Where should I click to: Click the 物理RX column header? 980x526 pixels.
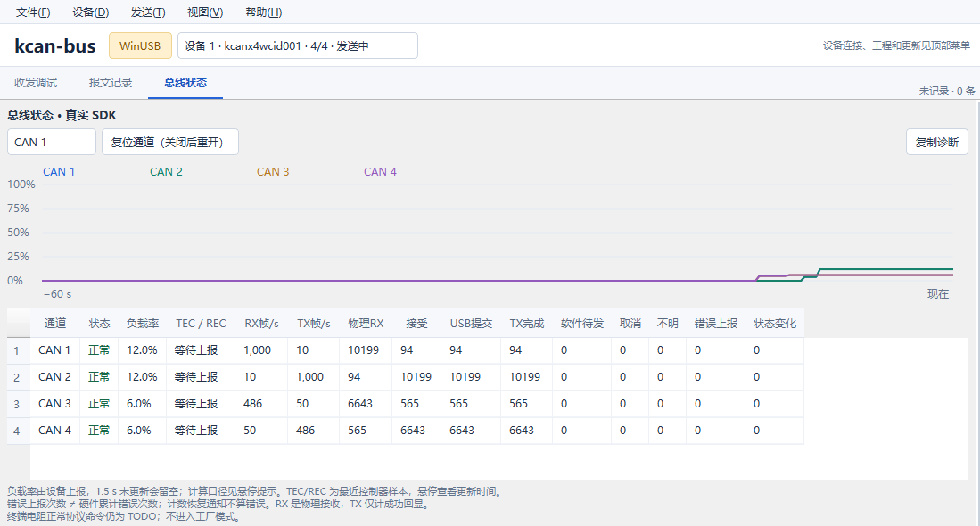click(366, 323)
